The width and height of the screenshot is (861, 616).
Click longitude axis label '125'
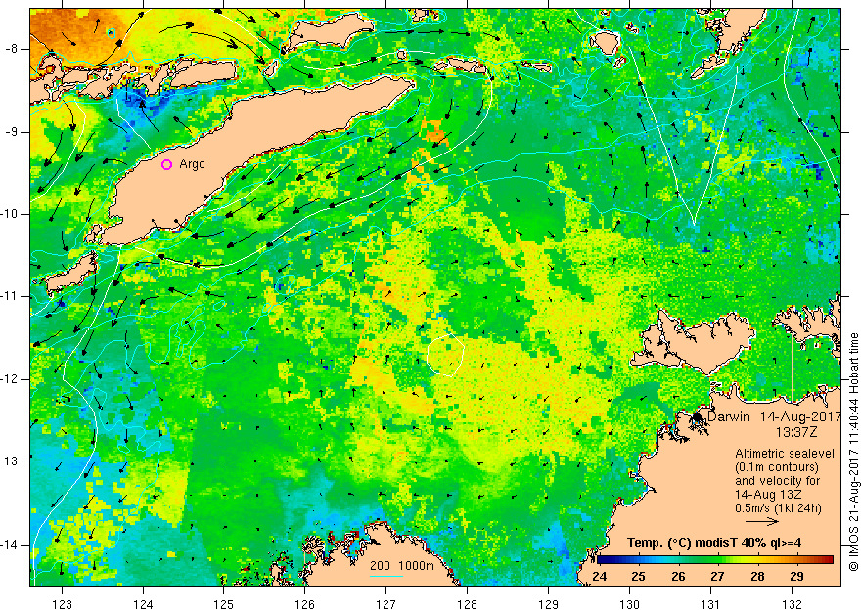tap(224, 604)
